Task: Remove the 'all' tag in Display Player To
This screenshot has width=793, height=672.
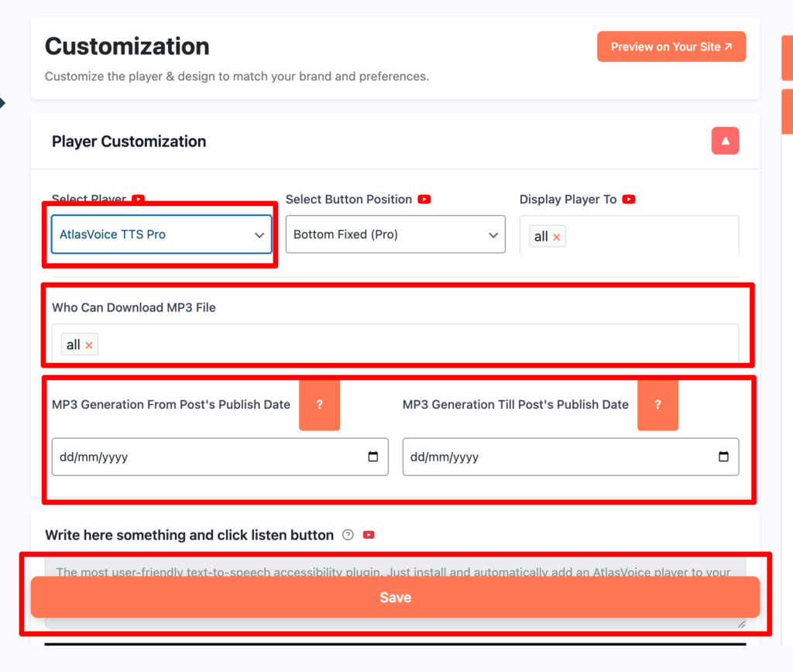Action: [556, 237]
